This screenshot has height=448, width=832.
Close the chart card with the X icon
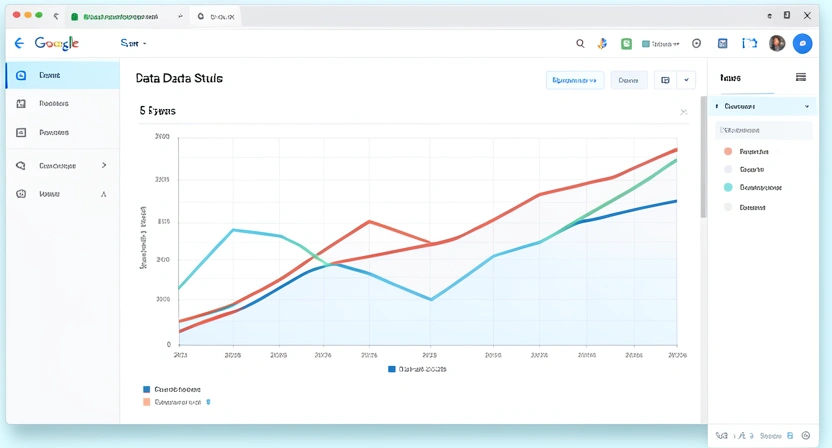[684, 112]
